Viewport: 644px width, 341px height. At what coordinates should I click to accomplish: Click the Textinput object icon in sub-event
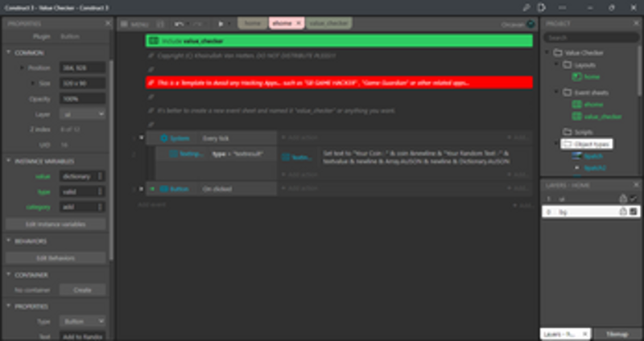(x=174, y=154)
